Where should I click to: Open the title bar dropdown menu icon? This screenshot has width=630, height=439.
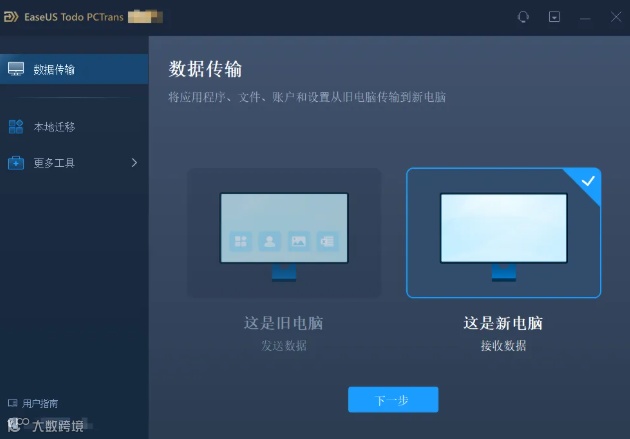554,17
